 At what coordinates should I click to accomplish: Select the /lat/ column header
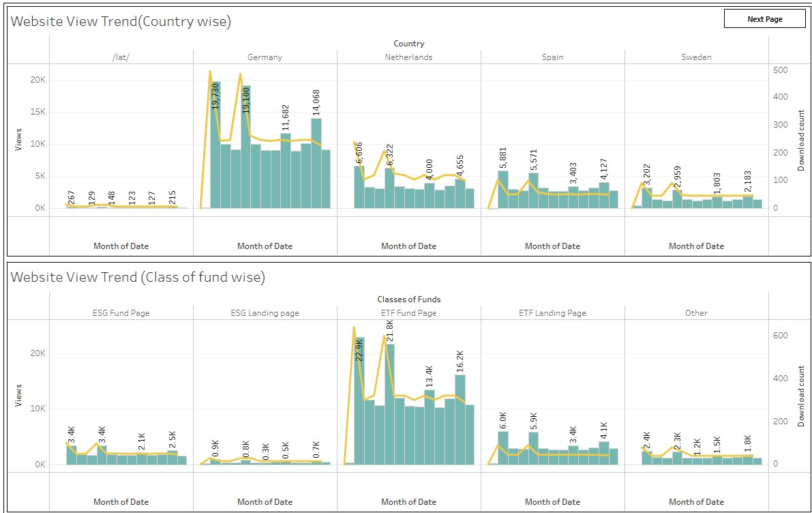tap(121, 57)
